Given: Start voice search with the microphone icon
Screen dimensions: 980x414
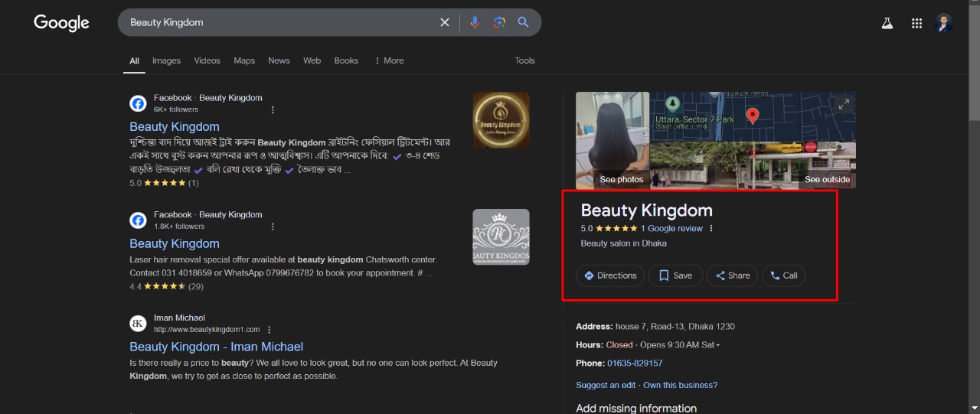Looking at the screenshot, I should 475,22.
